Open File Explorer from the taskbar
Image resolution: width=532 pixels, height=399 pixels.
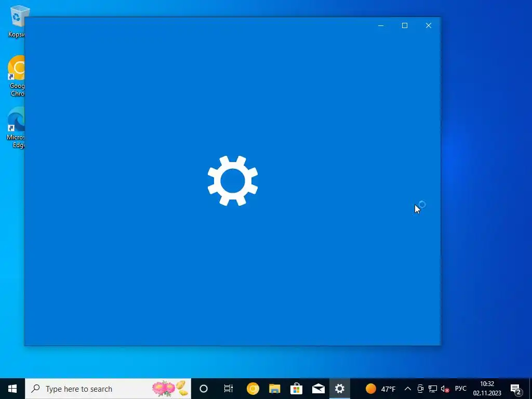[x=274, y=389]
